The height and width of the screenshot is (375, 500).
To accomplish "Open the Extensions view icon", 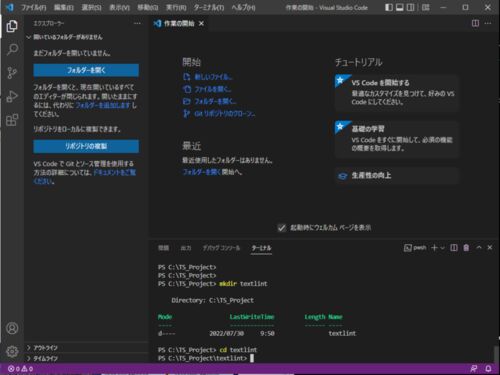I will pyautogui.click(x=12, y=120).
